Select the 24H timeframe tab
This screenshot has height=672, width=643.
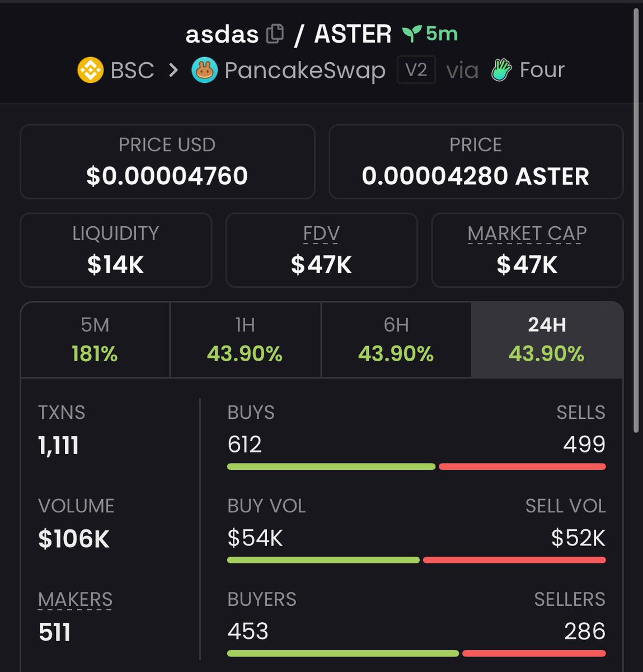click(x=547, y=340)
